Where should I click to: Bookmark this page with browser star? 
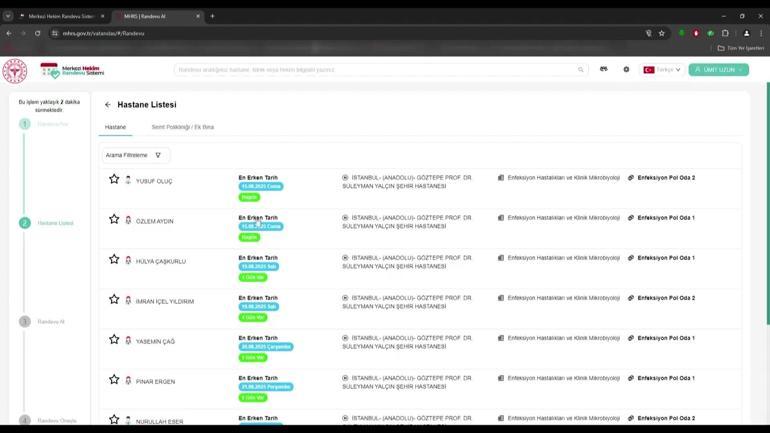pos(661,33)
